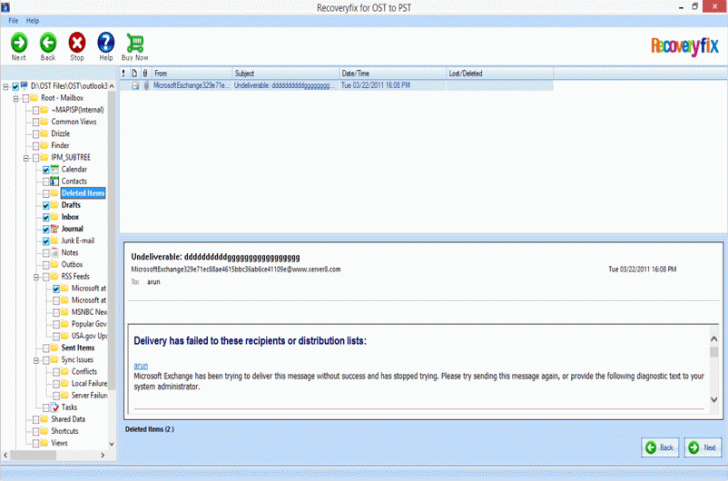Select the Conflicts folder
728x481 pixels.
tap(84, 371)
